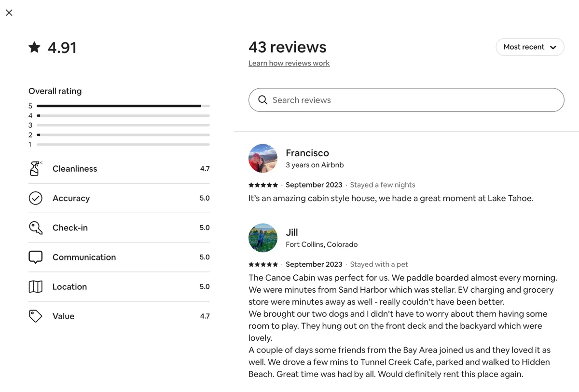
Task: Click the chevron arrow in Most recent
Action: (x=553, y=47)
